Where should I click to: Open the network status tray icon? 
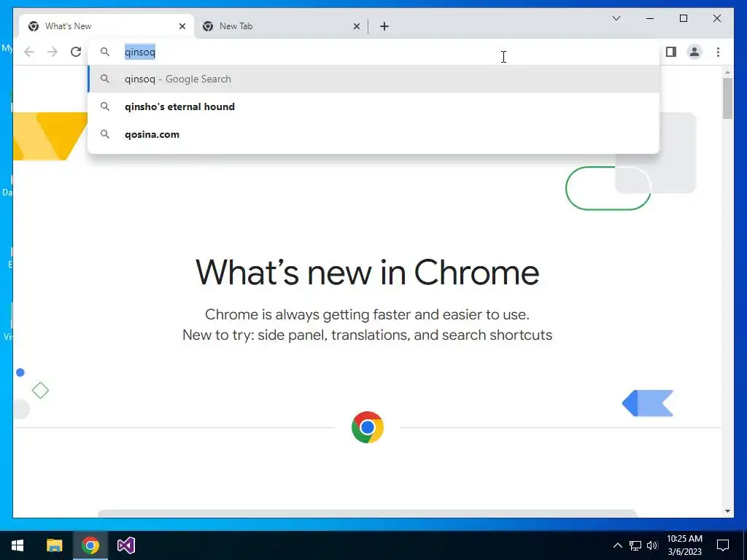click(635, 545)
